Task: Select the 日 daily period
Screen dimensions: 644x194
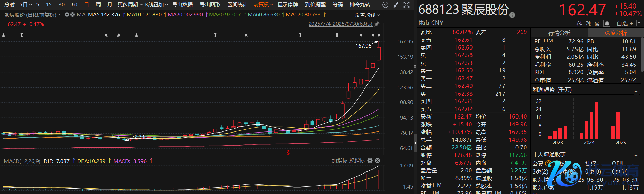Action: (x=87, y=5)
